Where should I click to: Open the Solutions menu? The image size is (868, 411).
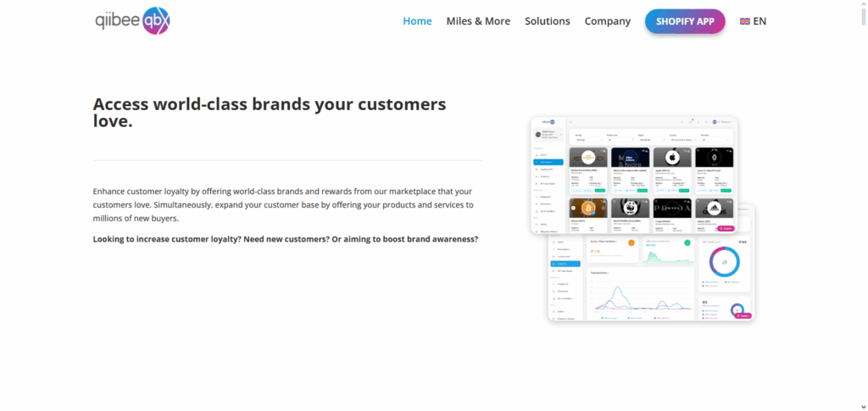click(x=548, y=21)
